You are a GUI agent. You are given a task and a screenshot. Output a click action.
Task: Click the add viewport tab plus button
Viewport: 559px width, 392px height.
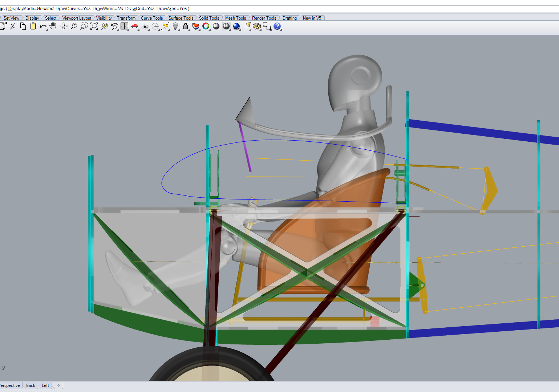tap(58, 385)
